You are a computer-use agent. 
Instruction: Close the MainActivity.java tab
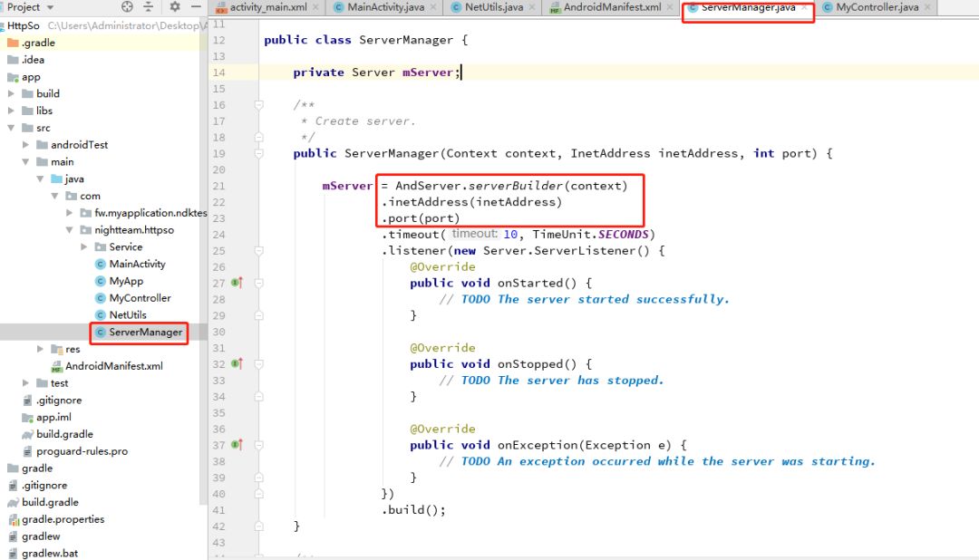(433, 7)
